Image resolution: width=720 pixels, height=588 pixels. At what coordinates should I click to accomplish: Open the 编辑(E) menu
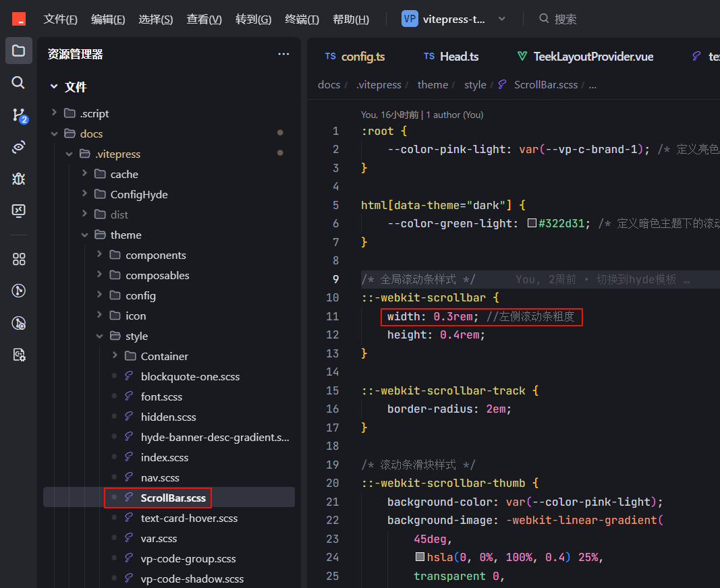coord(108,20)
